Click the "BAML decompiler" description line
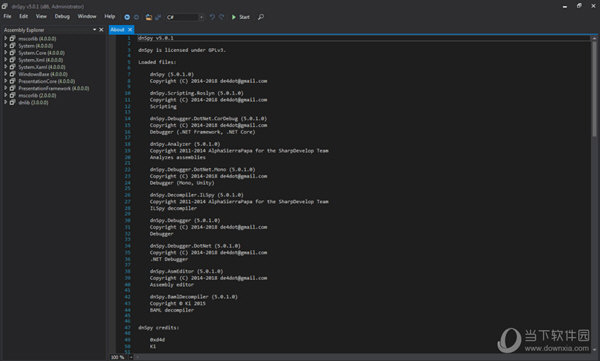 point(172,310)
